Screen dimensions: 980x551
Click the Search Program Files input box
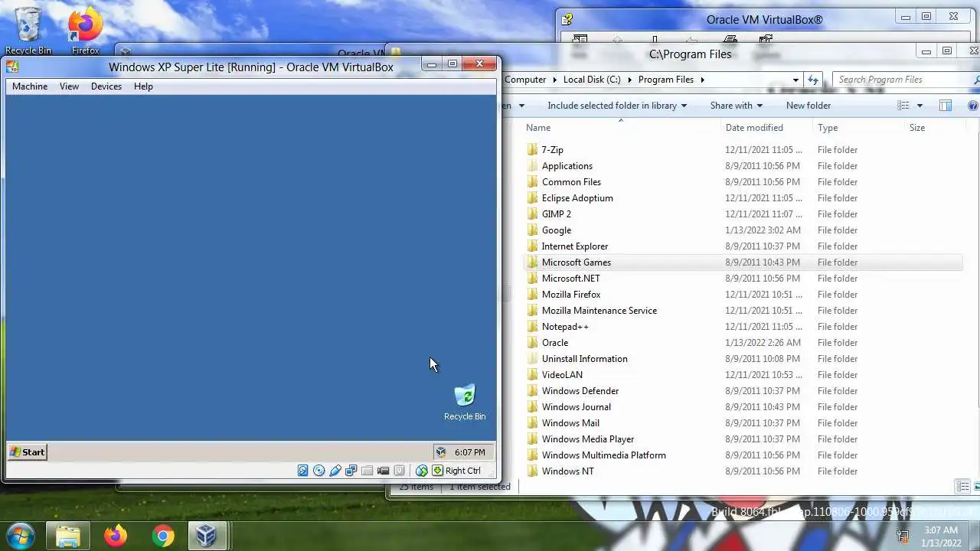(x=903, y=80)
